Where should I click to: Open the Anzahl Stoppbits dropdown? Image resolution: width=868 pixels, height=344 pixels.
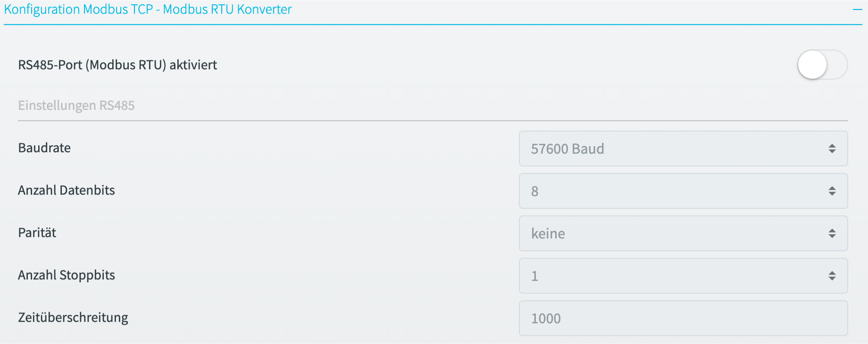click(x=683, y=276)
